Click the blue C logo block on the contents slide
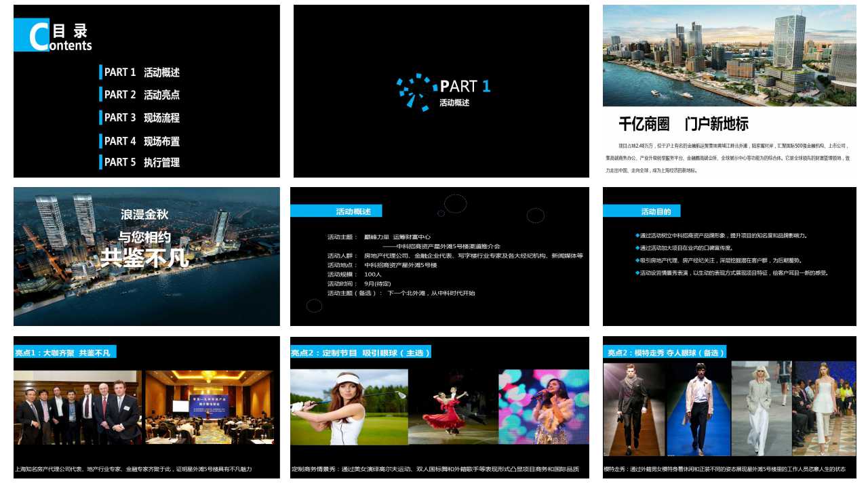 pos(31,35)
